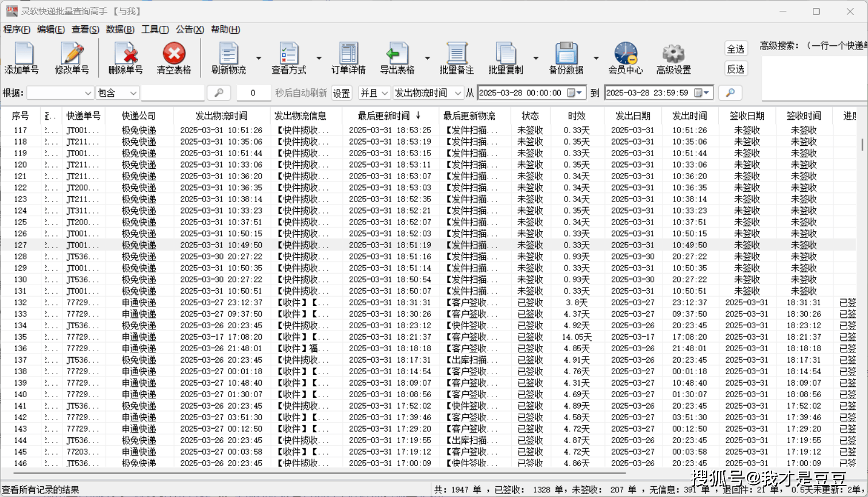The width and height of the screenshot is (868, 497).
Task: Expand the 备份数据 dropdown arrow
Action: 596,58
